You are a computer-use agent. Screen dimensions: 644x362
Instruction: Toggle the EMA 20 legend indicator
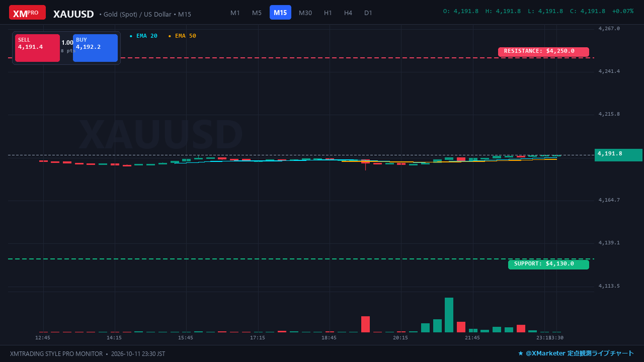pyautogui.click(x=144, y=36)
